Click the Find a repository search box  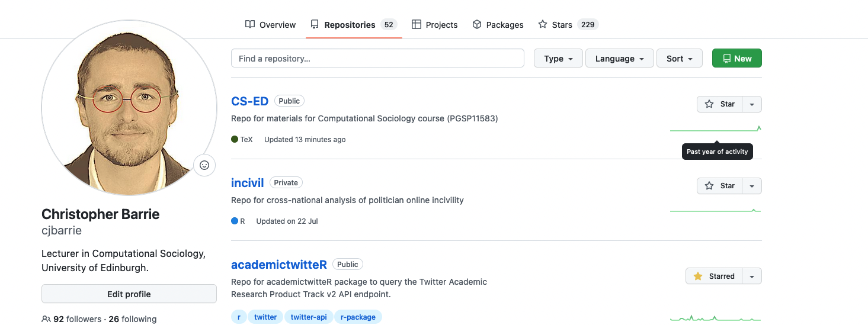[x=377, y=59]
